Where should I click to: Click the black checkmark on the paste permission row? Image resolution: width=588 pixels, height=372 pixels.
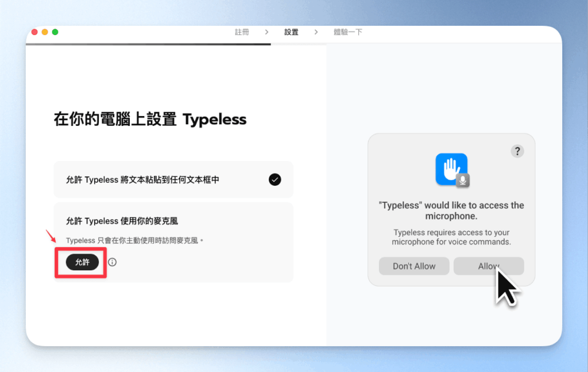(x=274, y=179)
